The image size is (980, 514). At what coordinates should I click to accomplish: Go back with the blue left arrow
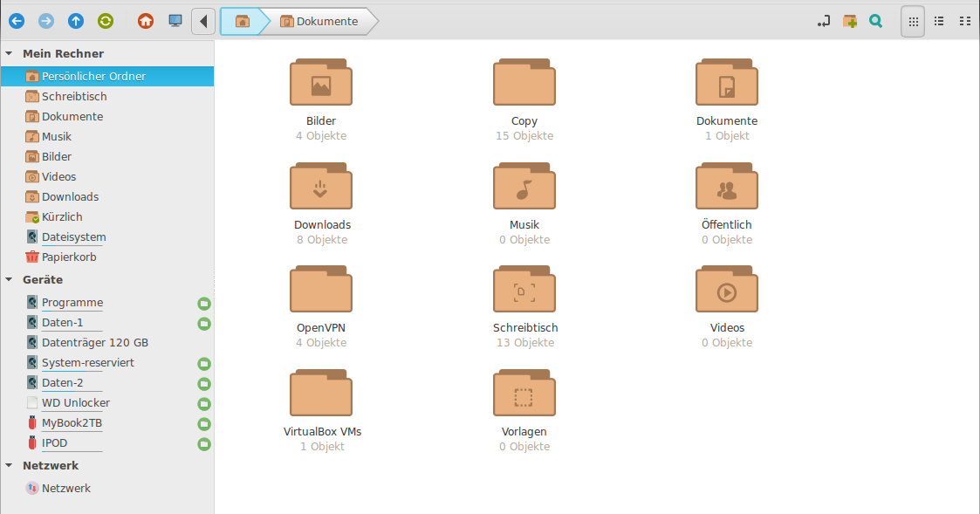coord(17,21)
